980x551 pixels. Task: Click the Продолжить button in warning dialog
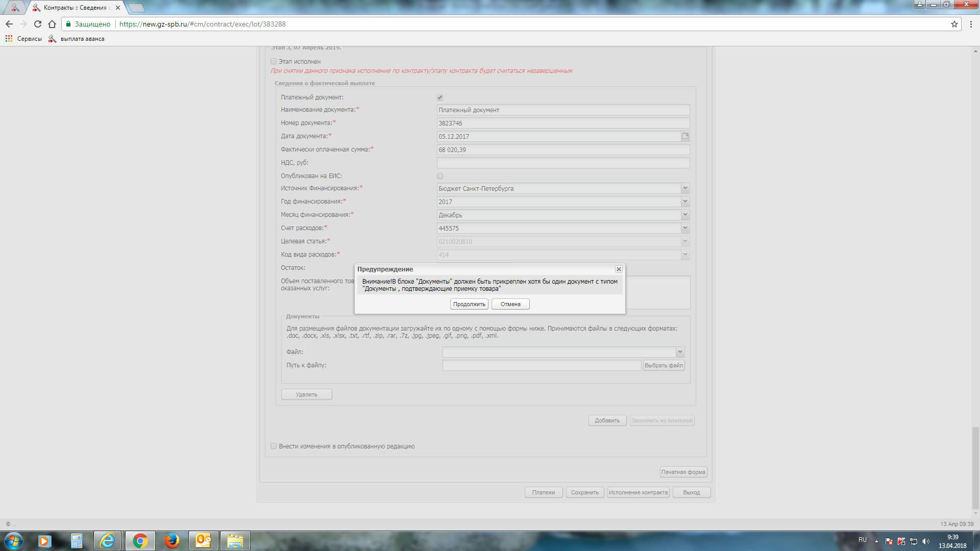(x=469, y=304)
